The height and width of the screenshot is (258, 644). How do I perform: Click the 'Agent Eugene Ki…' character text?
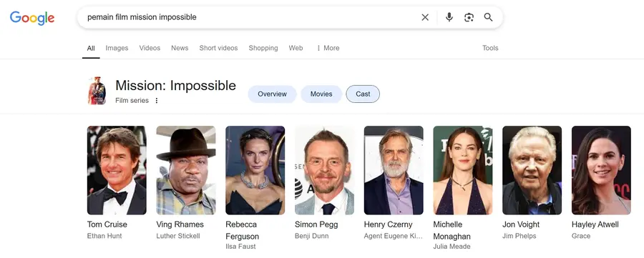pyautogui.click(x=394, y=236)
